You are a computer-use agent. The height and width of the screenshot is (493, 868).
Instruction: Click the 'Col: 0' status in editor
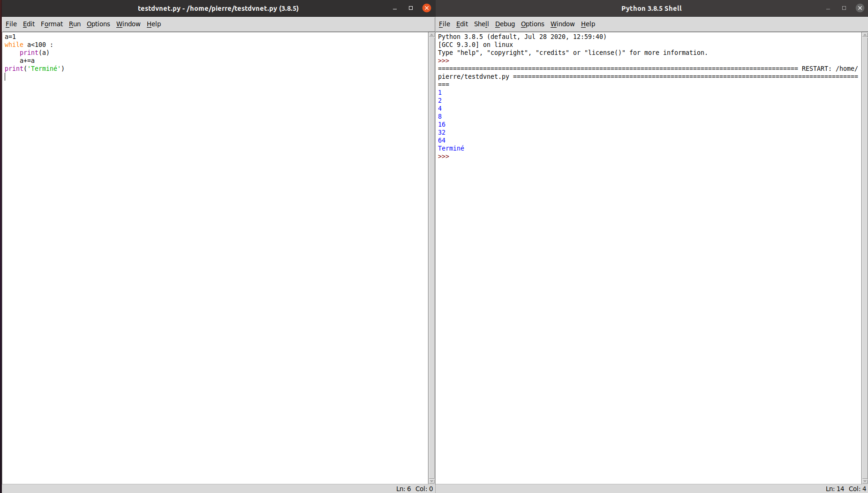click(x=424, y=489)
